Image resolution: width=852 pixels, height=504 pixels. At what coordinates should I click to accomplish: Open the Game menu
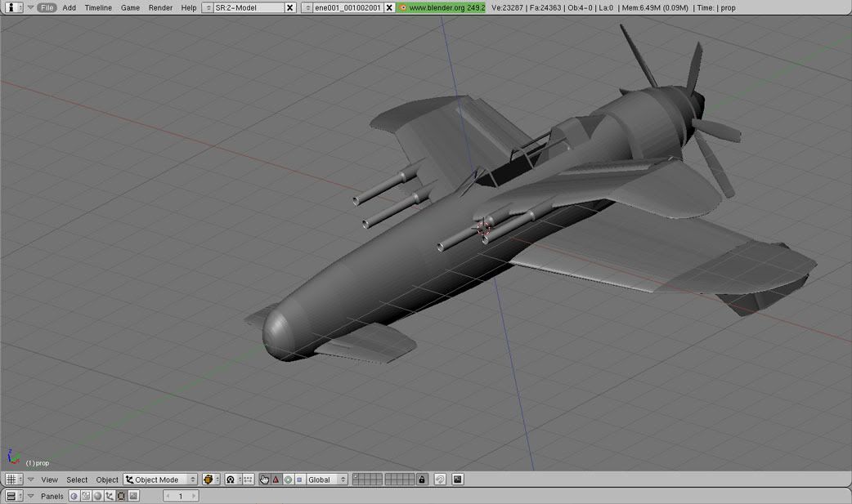(130, 7)
